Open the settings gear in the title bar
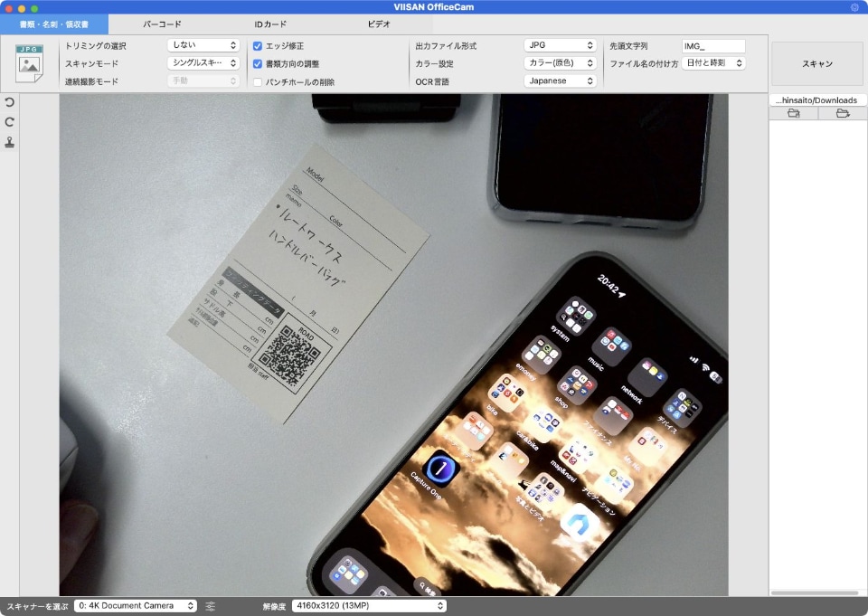 pos(854,6)
